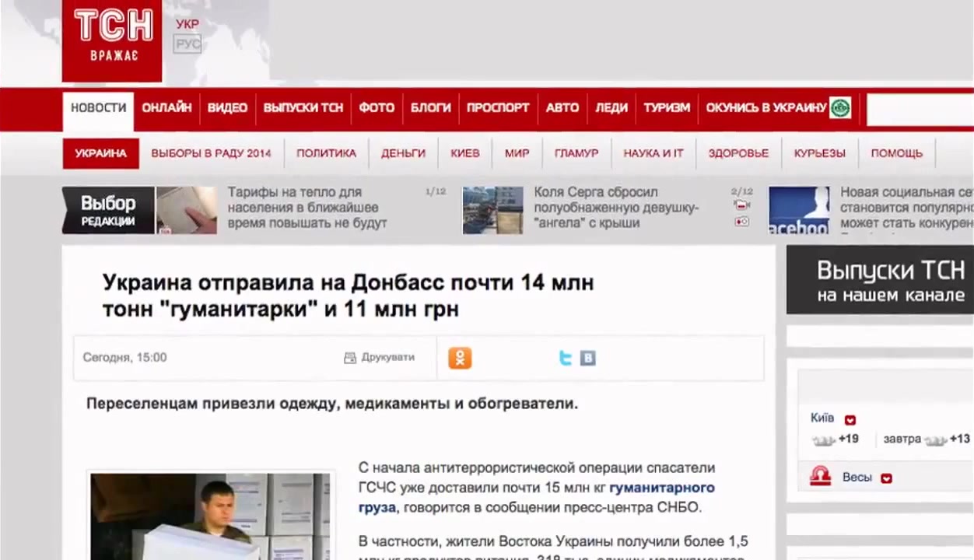974x560 pixels.
Task: Click the Libra horoscope icon
Action: 820,477
